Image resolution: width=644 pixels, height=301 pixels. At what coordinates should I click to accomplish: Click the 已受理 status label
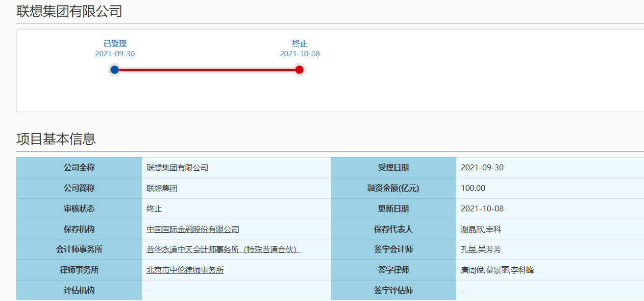click(115, 43)
